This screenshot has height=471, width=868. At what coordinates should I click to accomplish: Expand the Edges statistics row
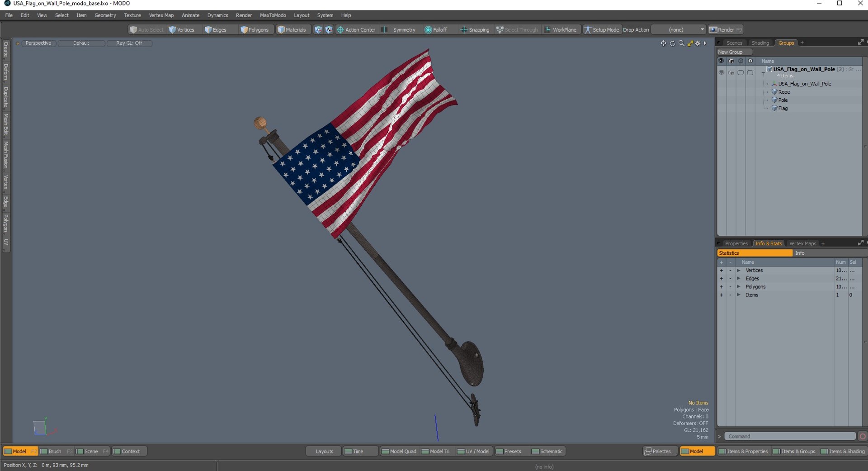(x=739, y=279)
